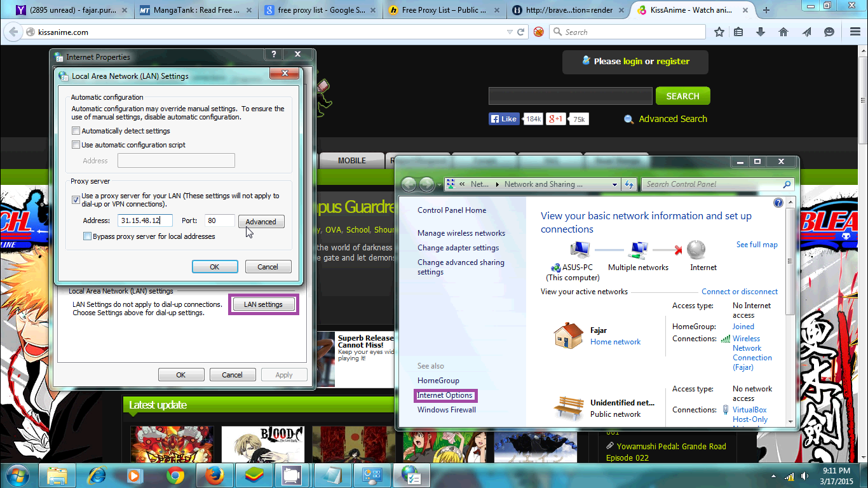Image resolution: width=868 pixels, height=488 pixels.
Task: Click the Facebook Like button
Action: click(x=504, y=119)
